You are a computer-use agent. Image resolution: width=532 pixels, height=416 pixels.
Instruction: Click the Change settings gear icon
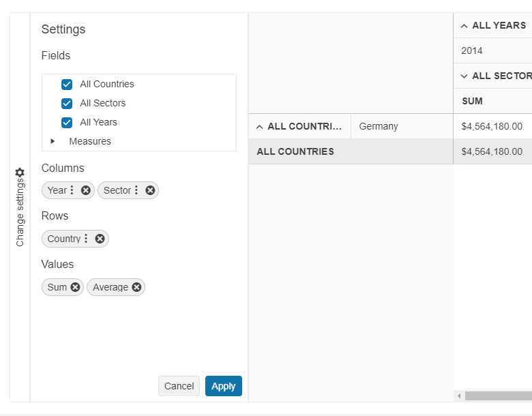[x=20, y=173]
